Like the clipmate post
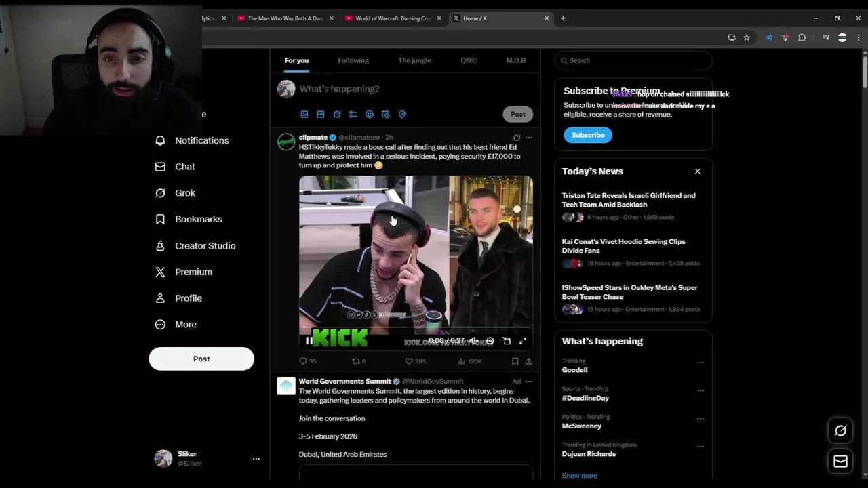Image resolution: width=868 pixels, height=488 pixels. tap(415, 361)
